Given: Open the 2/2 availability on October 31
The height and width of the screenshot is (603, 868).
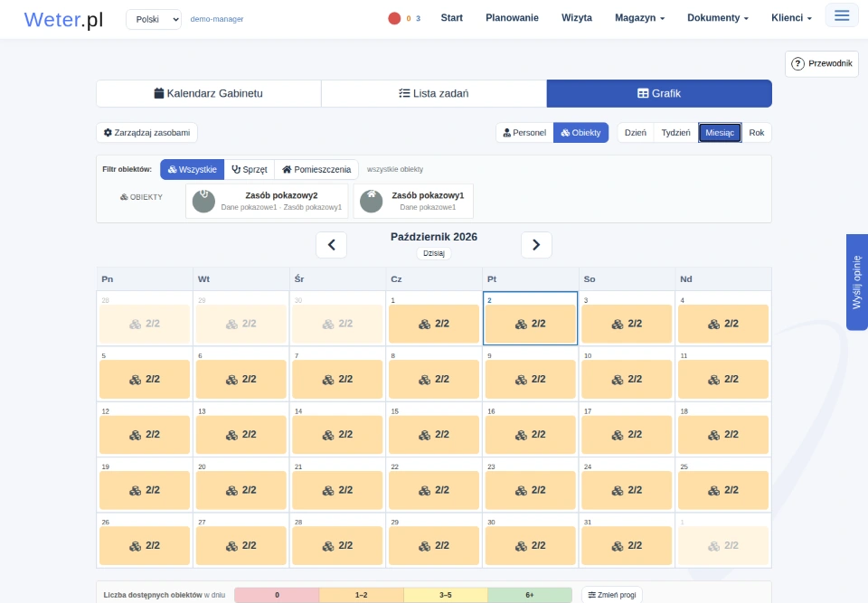Looking at the screenshot, I should point(627,545).
